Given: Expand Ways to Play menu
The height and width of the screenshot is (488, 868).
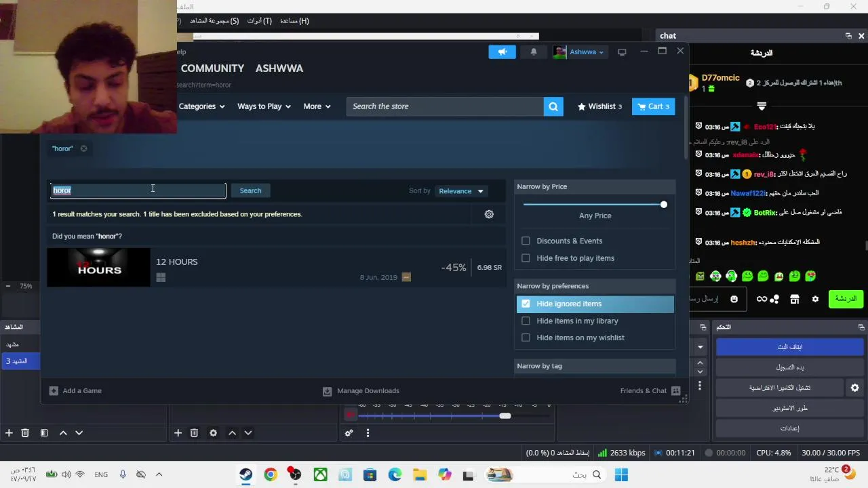Looking at the screenshot, I should pos(264,106).
